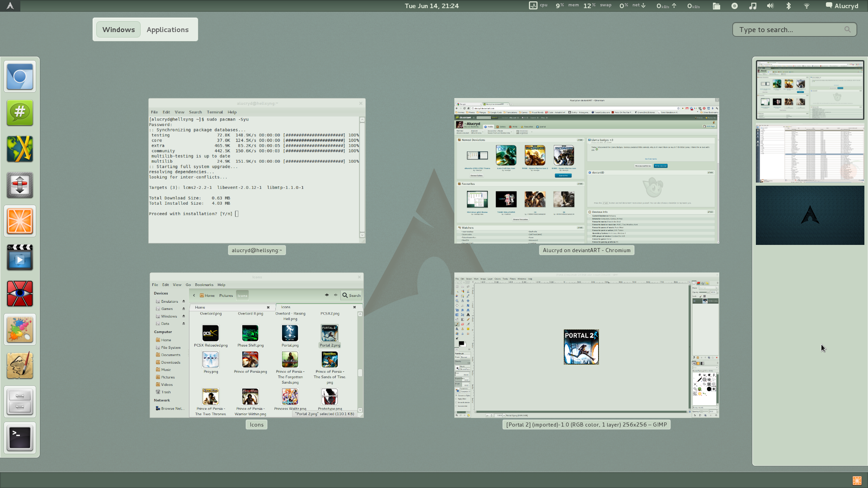Open the system monitor icon in top bar
This screenshot has width=868, height=488.
pyautogui.click(x=533, y=5)
